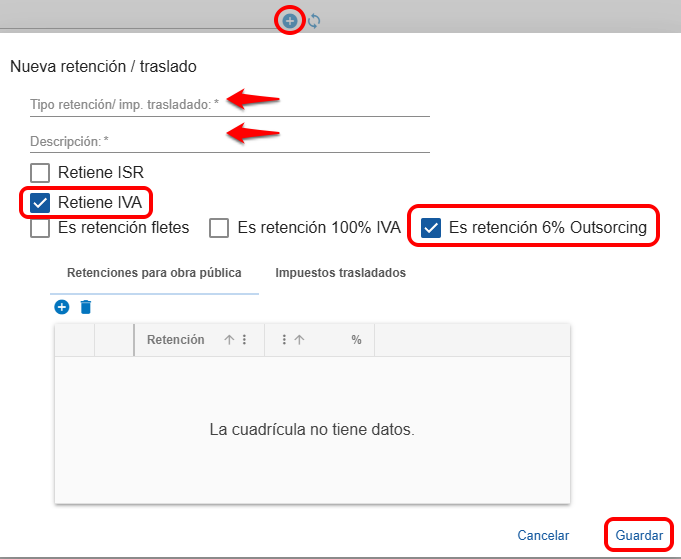This screenshot has width=681, height=559.
Task: Click the Retención column header
Action: tap(199, 340)
